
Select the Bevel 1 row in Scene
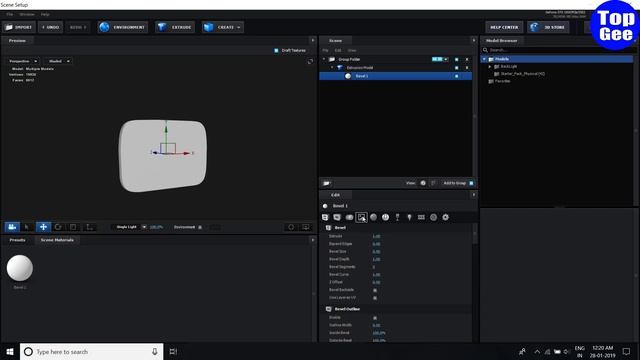click(396, 76)
